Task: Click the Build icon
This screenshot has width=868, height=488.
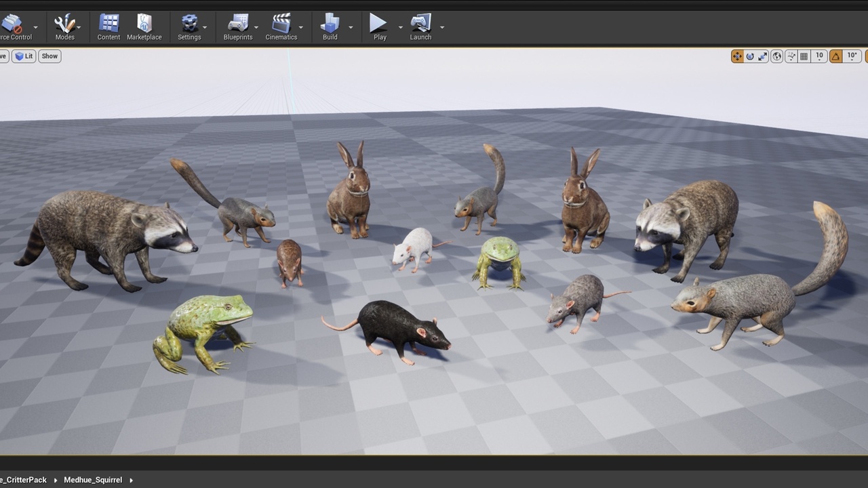Action: [x=330, y=23]
